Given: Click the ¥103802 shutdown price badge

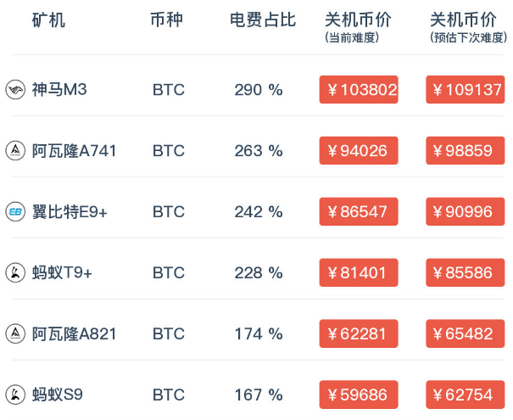Looking at the screenshot, I should click(x=359, y=89).
